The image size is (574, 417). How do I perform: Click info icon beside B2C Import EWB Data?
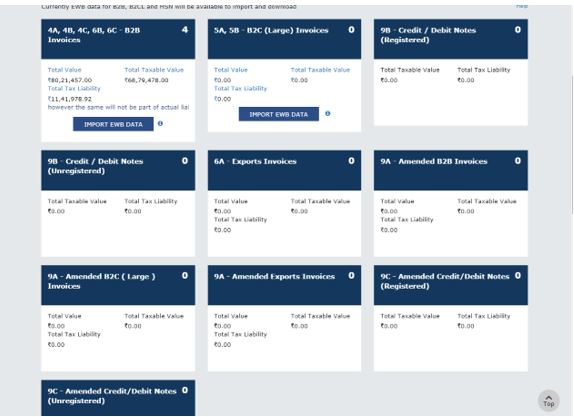click(x=328, y=114)
